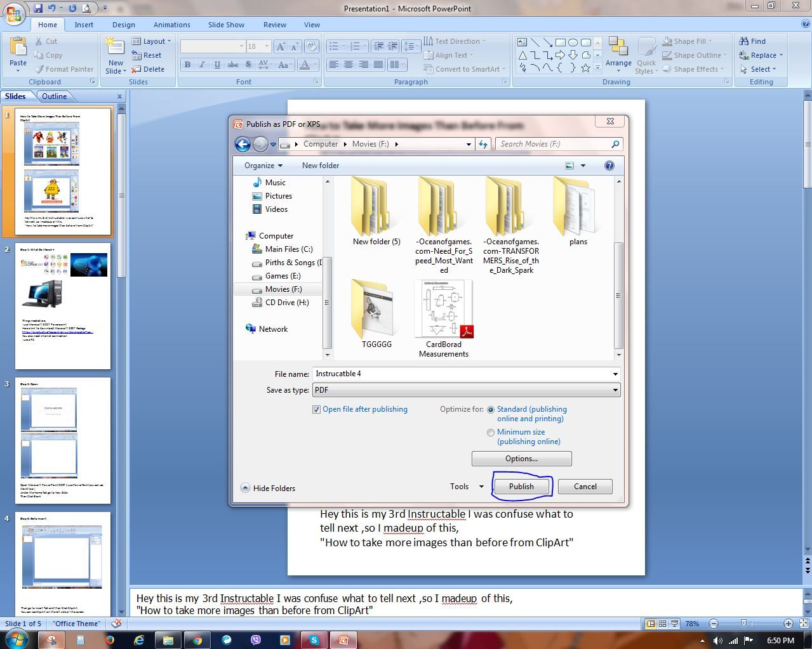
Task: Open the Views dropdown arrow in dialog
Action: pyautogui.click(x=583, y=166)
